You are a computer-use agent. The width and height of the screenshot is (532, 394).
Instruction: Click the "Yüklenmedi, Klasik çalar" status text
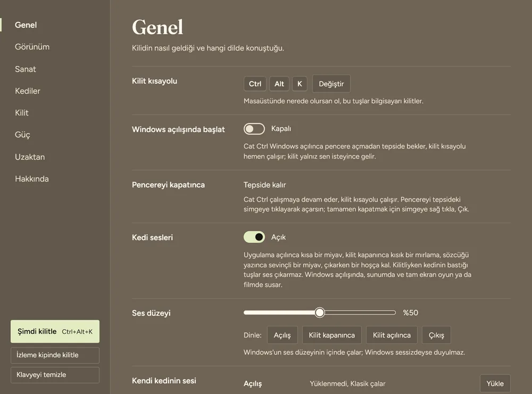coord(347,383)
